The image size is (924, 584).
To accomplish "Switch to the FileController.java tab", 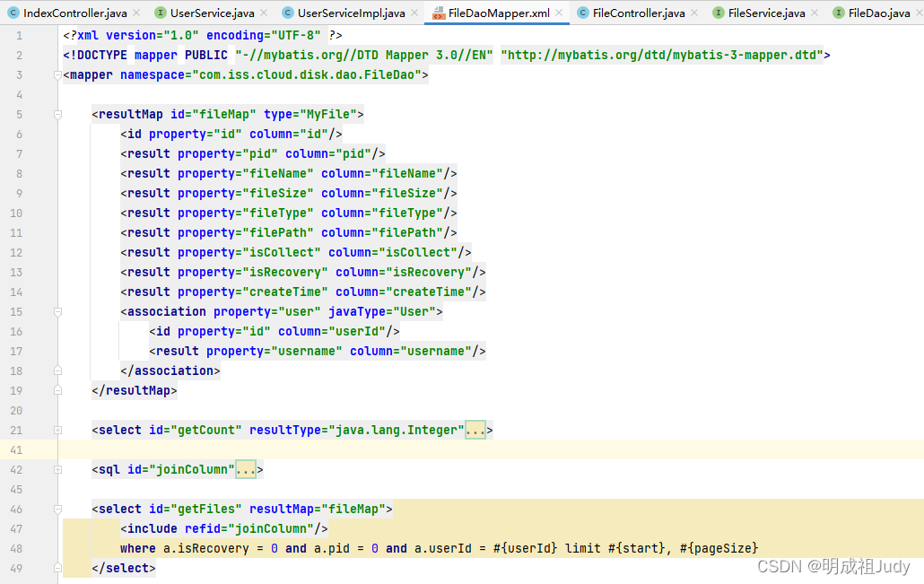I will pos(637,13).
